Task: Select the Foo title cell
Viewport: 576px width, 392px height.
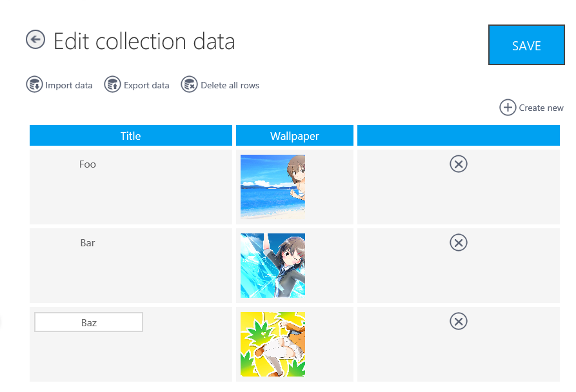Action: pos(88,164)
